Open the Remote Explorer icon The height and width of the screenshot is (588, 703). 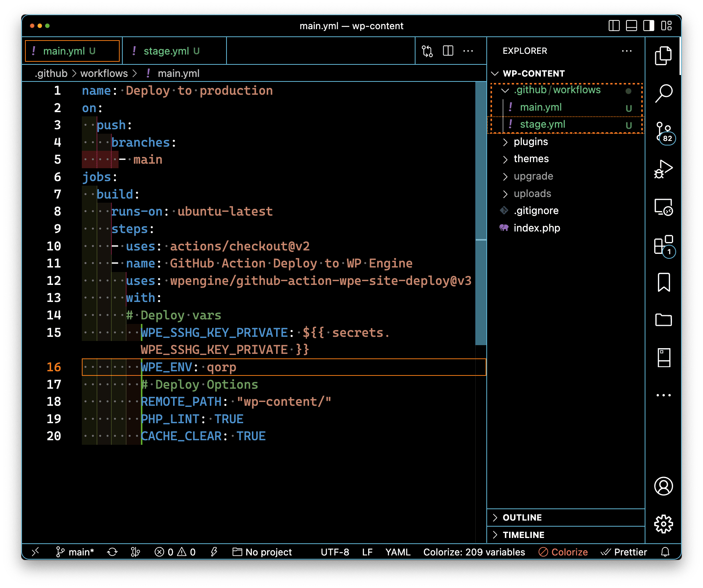pos(663,207)
